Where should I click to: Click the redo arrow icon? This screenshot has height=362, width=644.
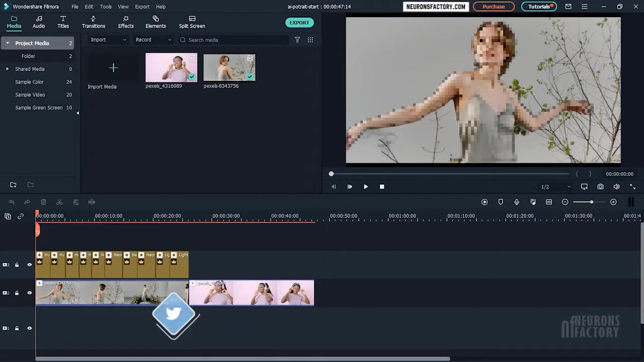27,202
